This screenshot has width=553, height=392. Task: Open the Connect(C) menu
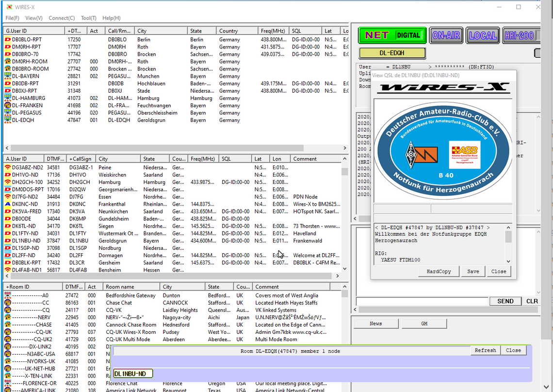click(x=62, y=18)
